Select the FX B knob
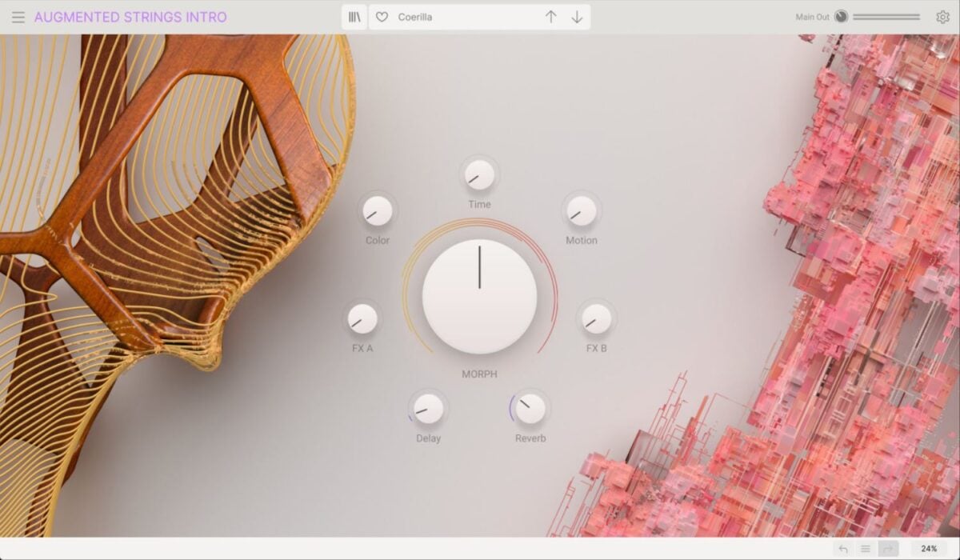The height and width of the screenshot is (560, 960). click(595, 322)
